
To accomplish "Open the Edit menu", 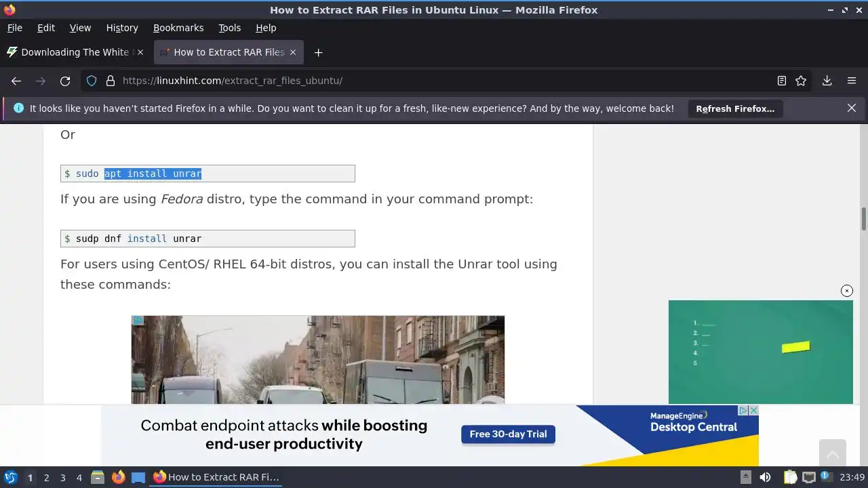I will [46, 28].
